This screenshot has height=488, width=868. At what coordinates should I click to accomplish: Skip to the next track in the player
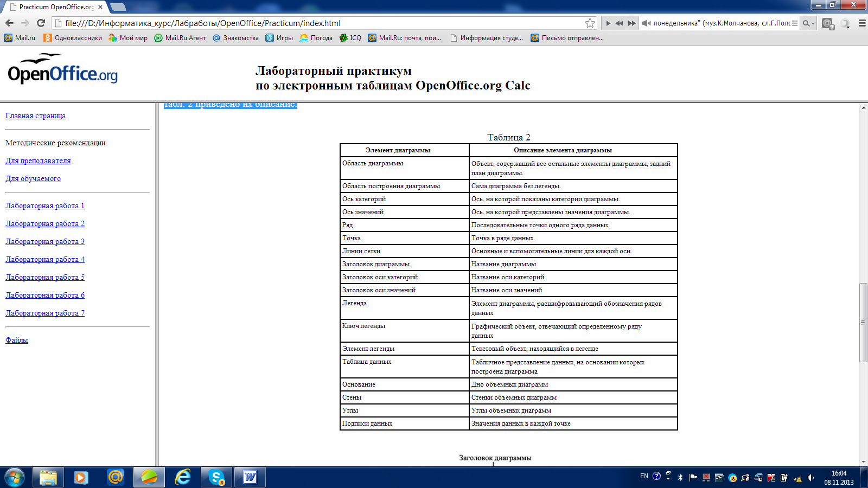[x=632, y=23]
